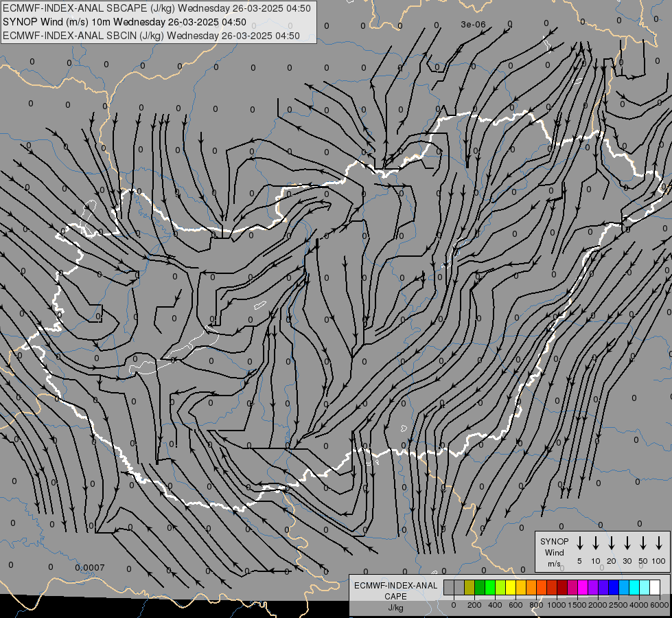Viewport: 672px width, 618px height.
Task: Click the 10 m/s wind arrow in legend
Action: pyautogui.click(x=595, y=543)
